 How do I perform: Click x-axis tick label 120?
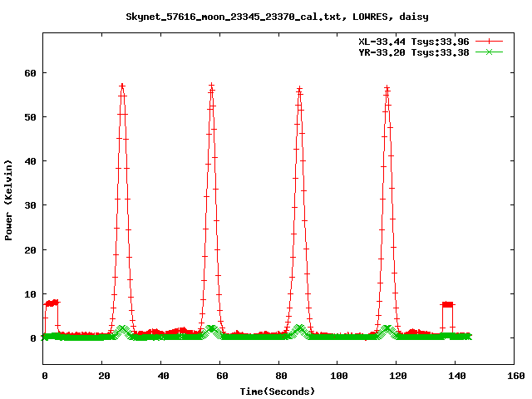(x=398, y=376)
